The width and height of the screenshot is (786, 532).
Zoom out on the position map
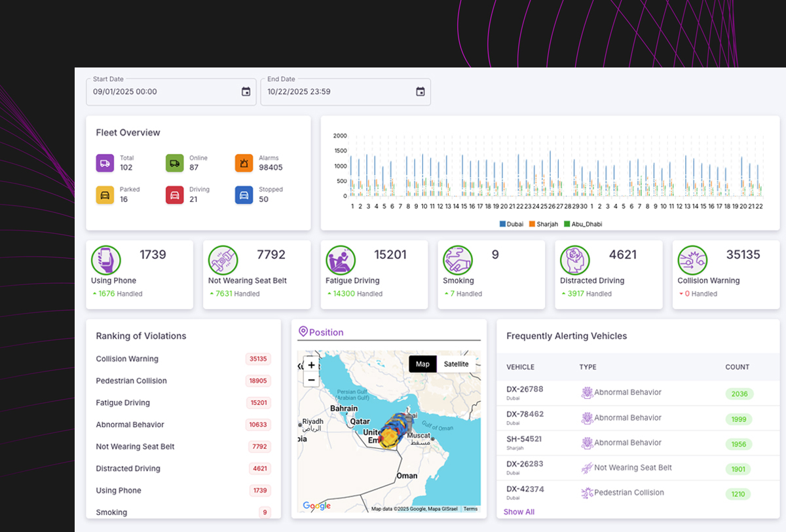[x=311, y=380]
